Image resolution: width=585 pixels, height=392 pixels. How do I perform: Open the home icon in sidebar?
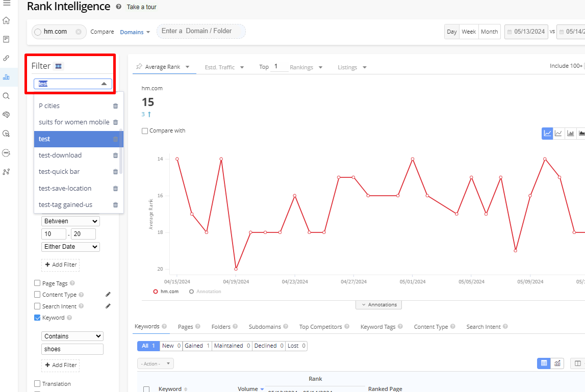[x=6, y=21]
